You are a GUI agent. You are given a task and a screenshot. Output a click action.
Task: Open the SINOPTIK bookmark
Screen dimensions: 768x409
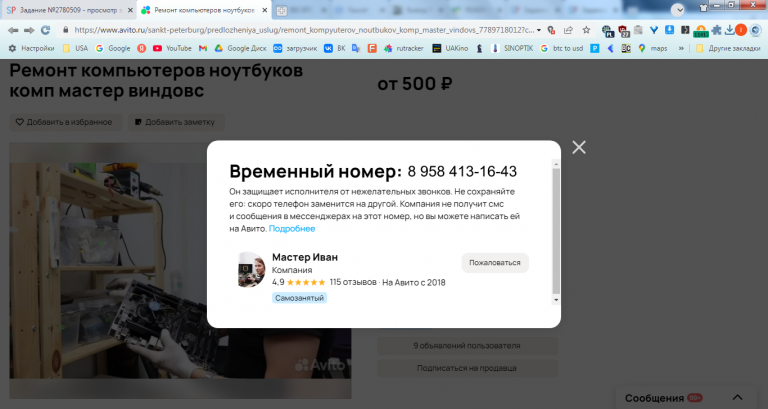(512, 48)
